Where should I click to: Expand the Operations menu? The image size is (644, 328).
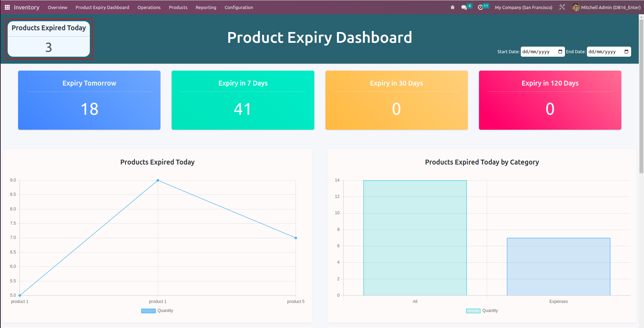[x=149, y=7]
